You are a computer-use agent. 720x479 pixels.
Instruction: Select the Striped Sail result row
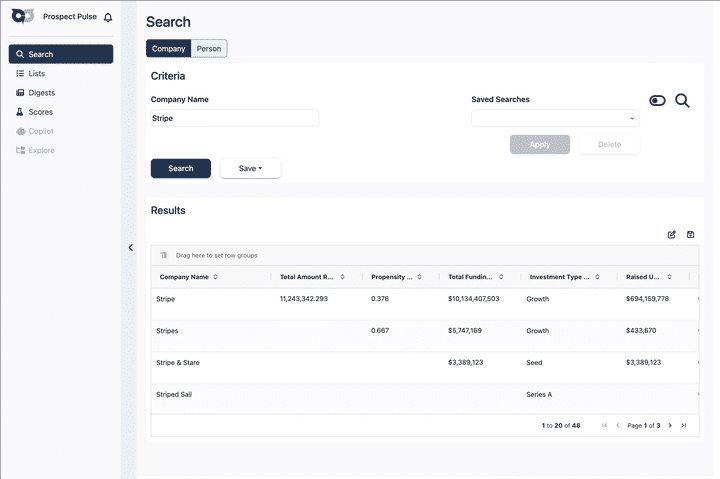coord(425,399)
